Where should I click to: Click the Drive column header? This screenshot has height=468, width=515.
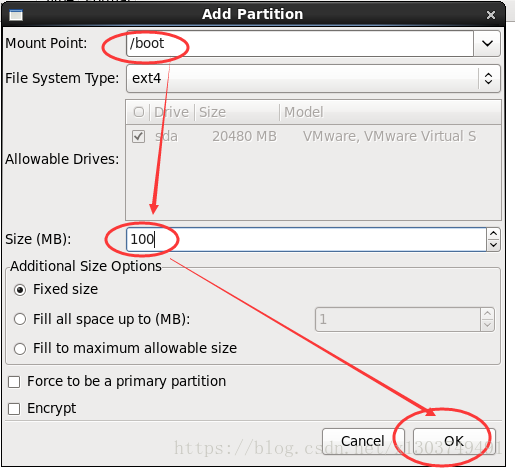(x=171, y=112)
